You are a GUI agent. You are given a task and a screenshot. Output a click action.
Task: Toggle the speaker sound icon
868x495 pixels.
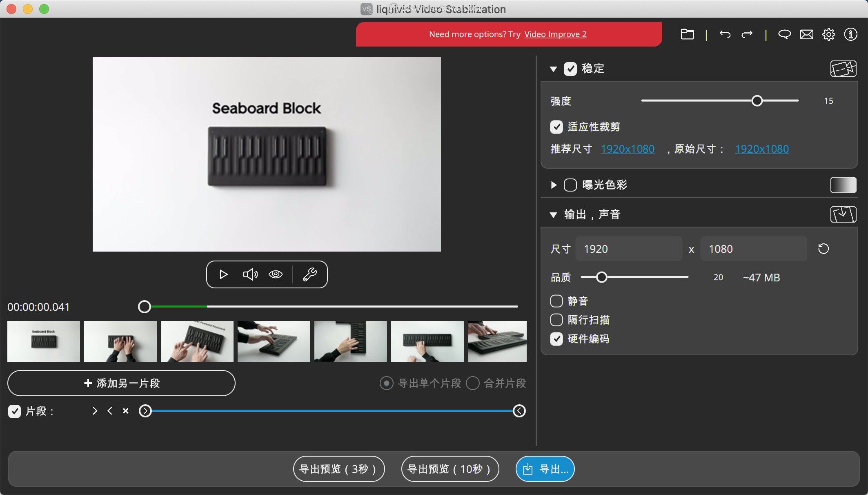click(x=250, y=274)
